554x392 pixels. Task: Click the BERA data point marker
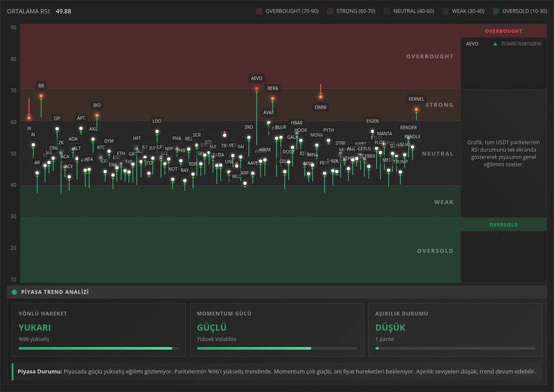(273, 98)
